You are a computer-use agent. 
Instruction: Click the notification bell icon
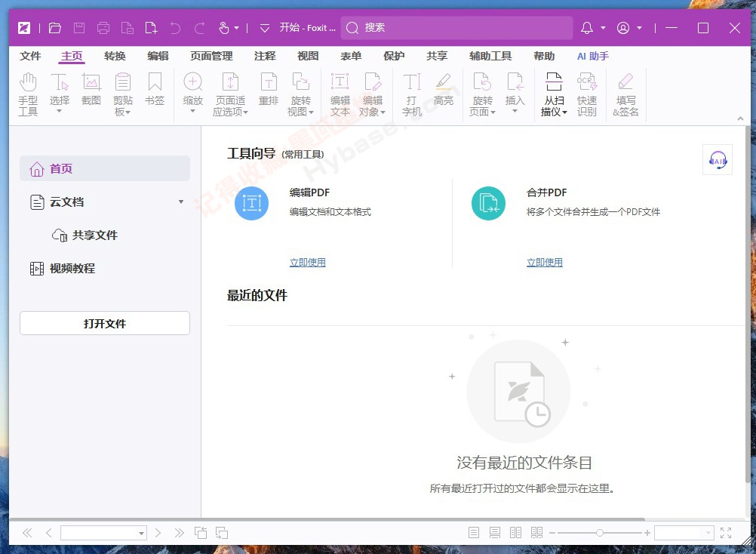587,28
